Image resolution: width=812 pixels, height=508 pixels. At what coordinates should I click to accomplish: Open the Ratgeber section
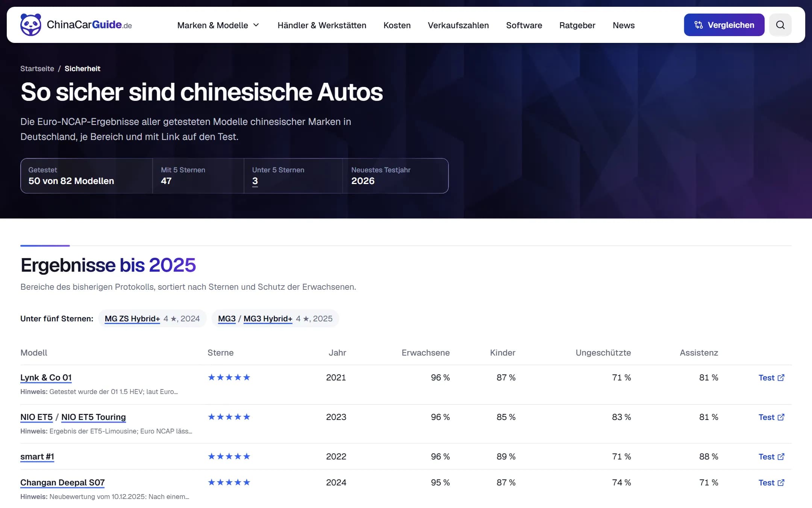point(577,25)
